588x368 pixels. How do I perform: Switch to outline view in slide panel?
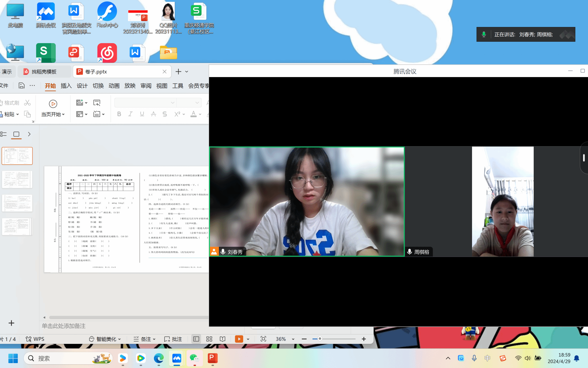(x=3, y=134)
